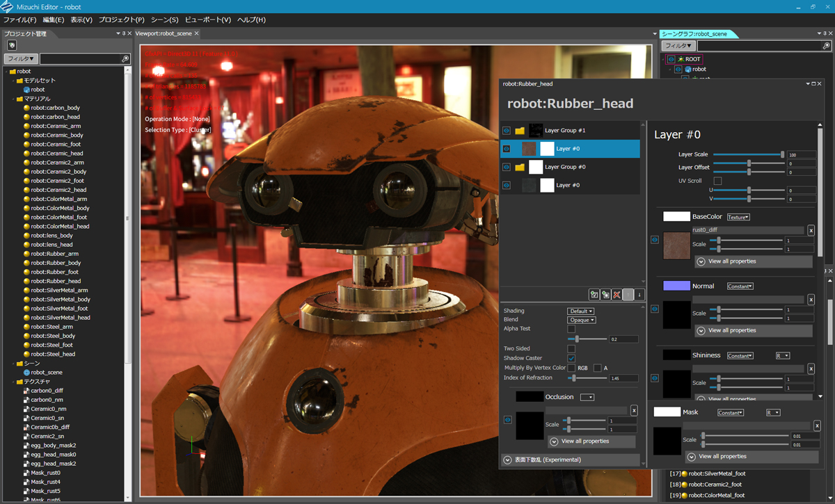This screenshot has height=504, width=835.
Task: Move the layer up with arrow icon
Action: 628,295
